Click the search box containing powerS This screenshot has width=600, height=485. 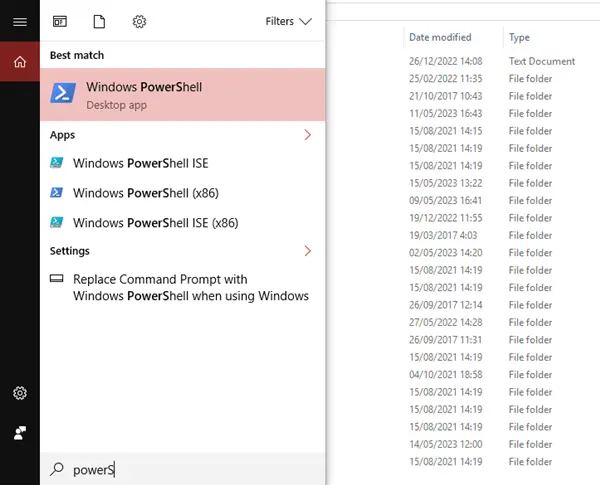183,469
